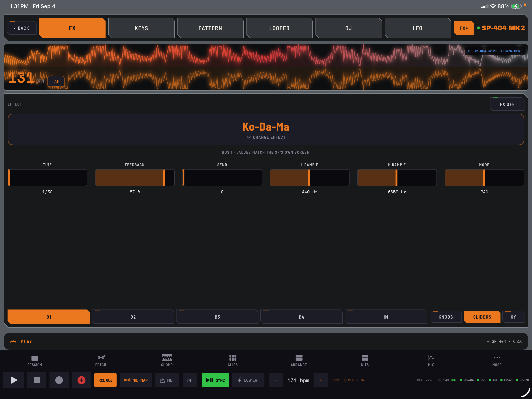Screen dimensions: 532x399
Task: Decrease tempo with the minus button
Action: pos(276,380)
